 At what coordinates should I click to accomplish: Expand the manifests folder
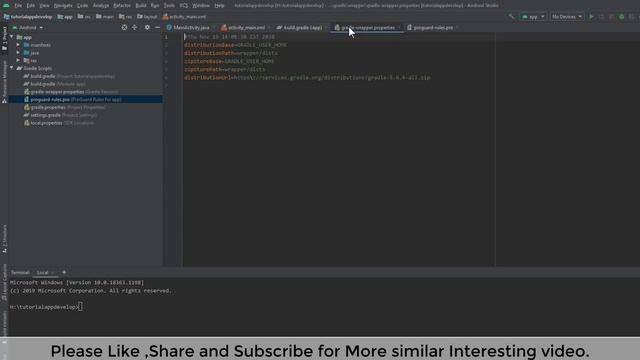click(x=18, y=45)
